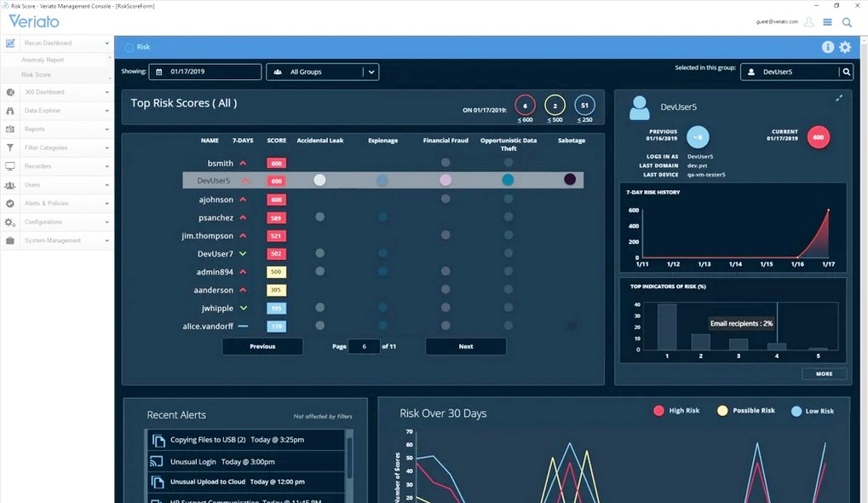Viewport: 868px width, 503px height.
Task: Select the Recorders monitor icon
Action: click(x=10, y=166)
